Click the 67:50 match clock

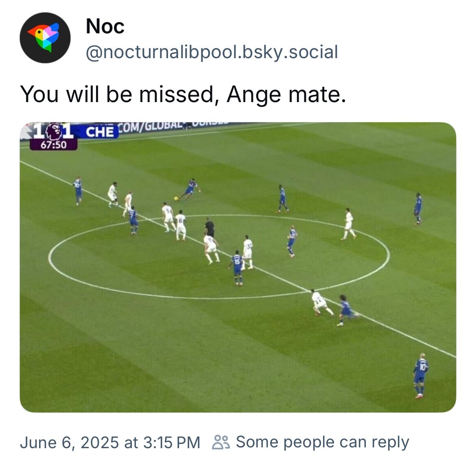click(x=53, y=144)
